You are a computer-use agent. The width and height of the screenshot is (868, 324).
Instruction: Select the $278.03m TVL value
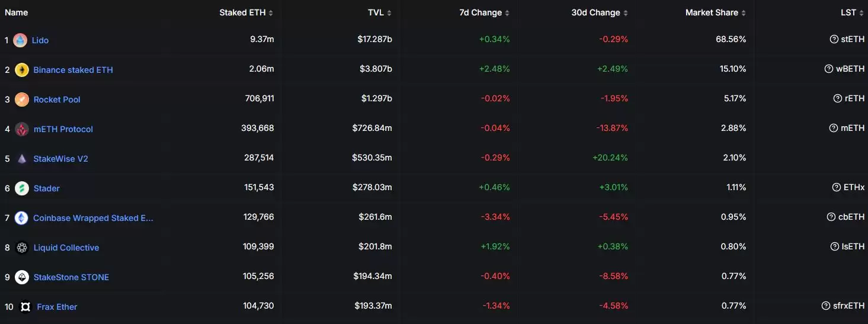click(x=373, y=187)
